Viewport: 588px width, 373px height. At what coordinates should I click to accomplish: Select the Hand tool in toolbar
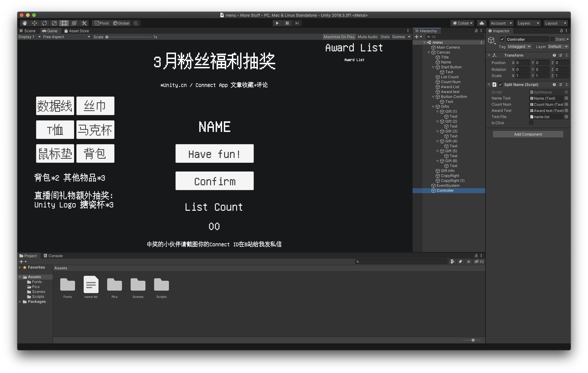pos(25,23)
